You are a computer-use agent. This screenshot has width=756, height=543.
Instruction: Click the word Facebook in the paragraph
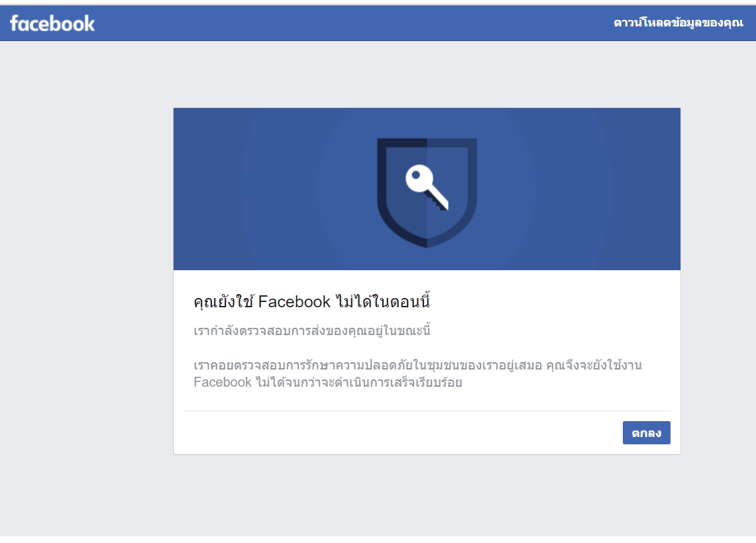pos(222,383)
